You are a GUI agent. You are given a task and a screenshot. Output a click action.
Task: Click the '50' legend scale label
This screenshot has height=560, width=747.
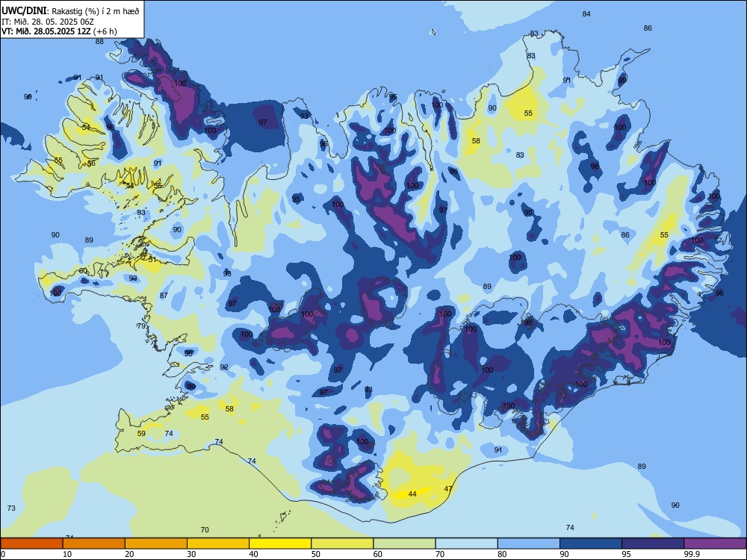315,554
